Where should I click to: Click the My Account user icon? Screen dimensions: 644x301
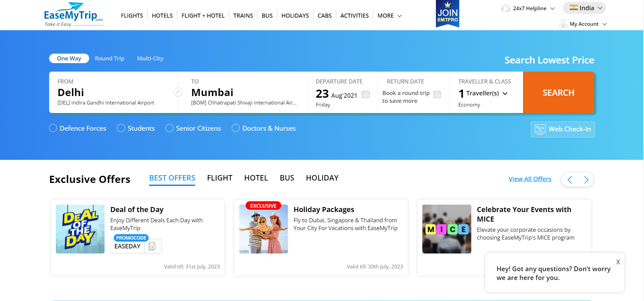pos(563,24)
